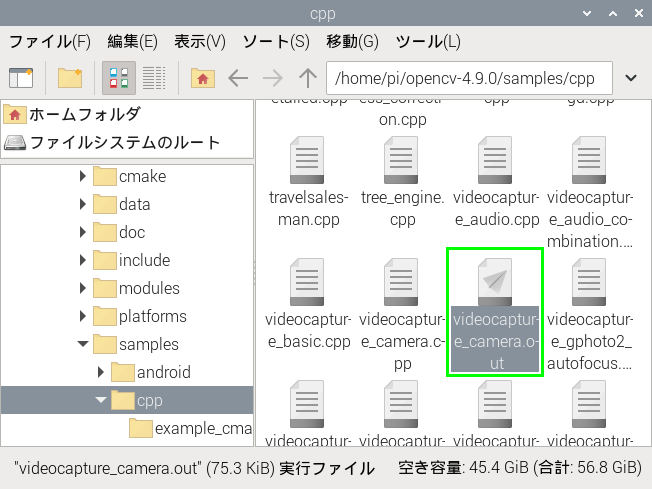Select the videocapture_gphoto2_autofocus file icon
Viewport: 652px width, 489px height.
click(589, 282)
